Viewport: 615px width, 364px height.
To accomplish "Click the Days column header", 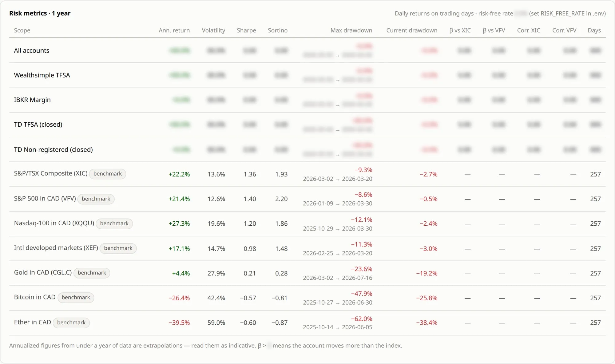I will (x=594, y=30).
